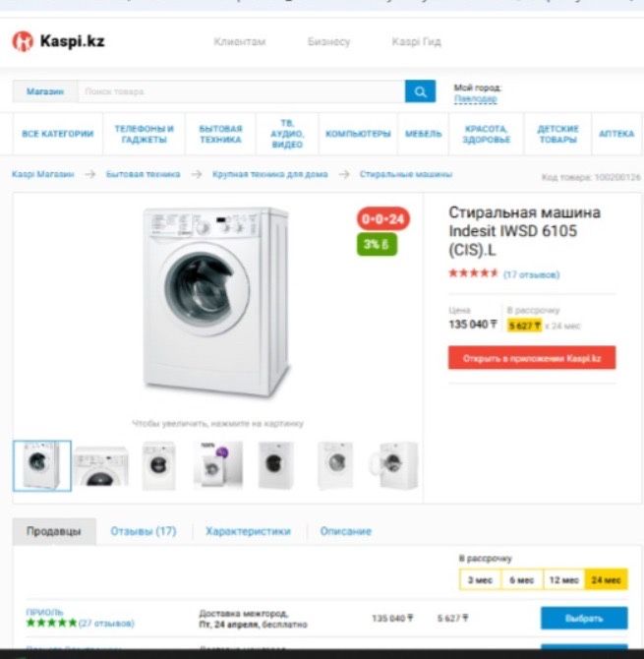This screenshot has width=644, height=659.
Task: Change city via the Павлодар link
Action: pos(476,99)
